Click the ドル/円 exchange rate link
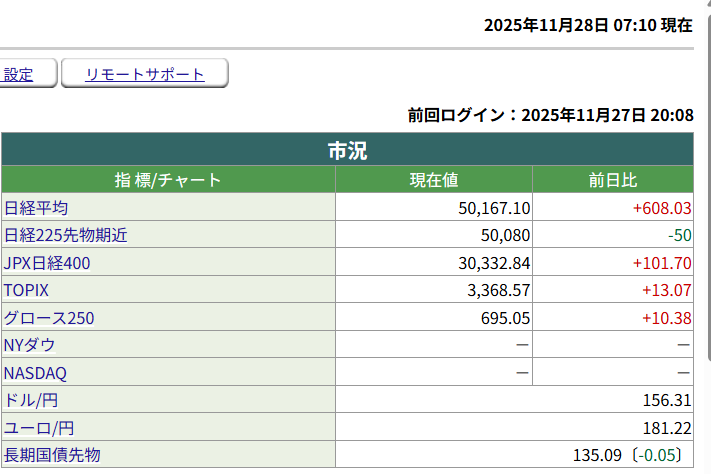This screenshot has width=711, height=474. (x=31, y=400)
